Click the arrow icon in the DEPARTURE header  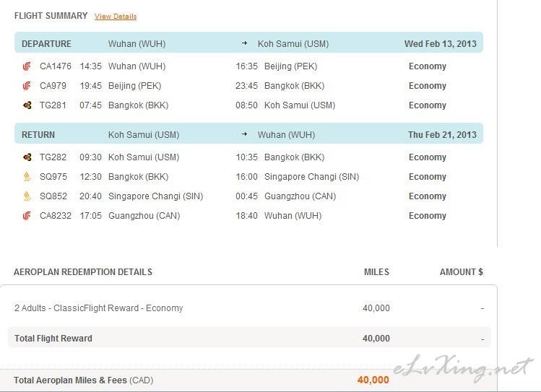coord(245,43)
